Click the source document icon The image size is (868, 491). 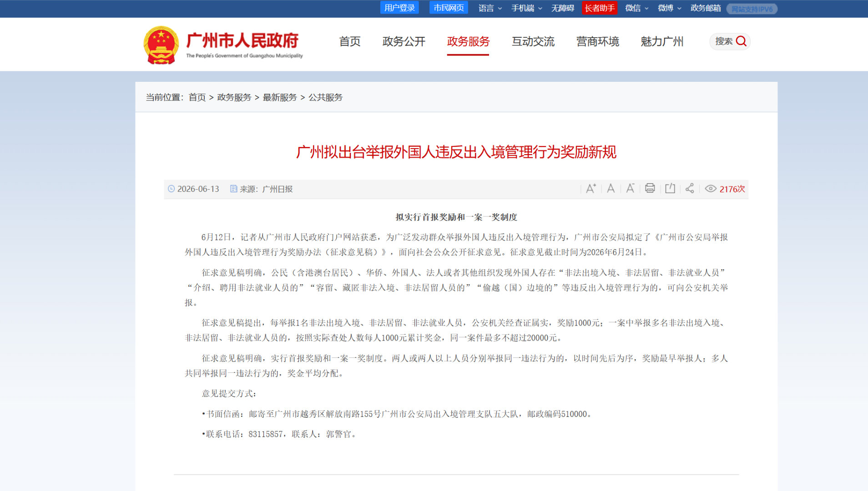tap(234, 189)
